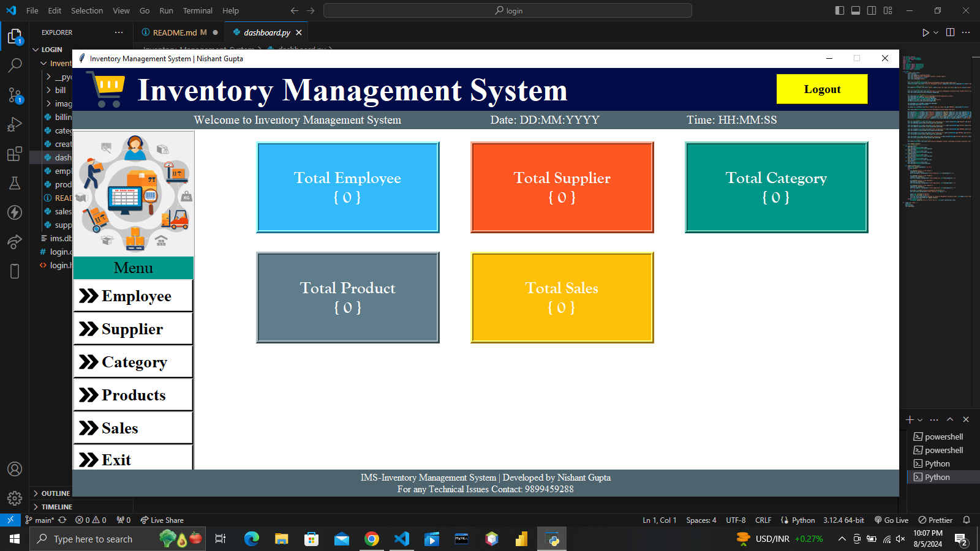The height and width of the screenshot is (551, 980).
Task: Open the Run and Debug view
Action: click(15, 125)
